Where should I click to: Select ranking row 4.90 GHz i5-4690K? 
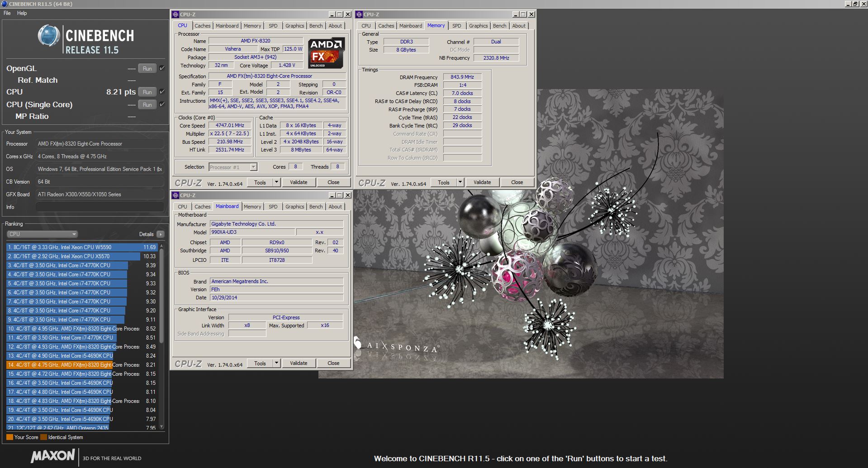[82, 356]
